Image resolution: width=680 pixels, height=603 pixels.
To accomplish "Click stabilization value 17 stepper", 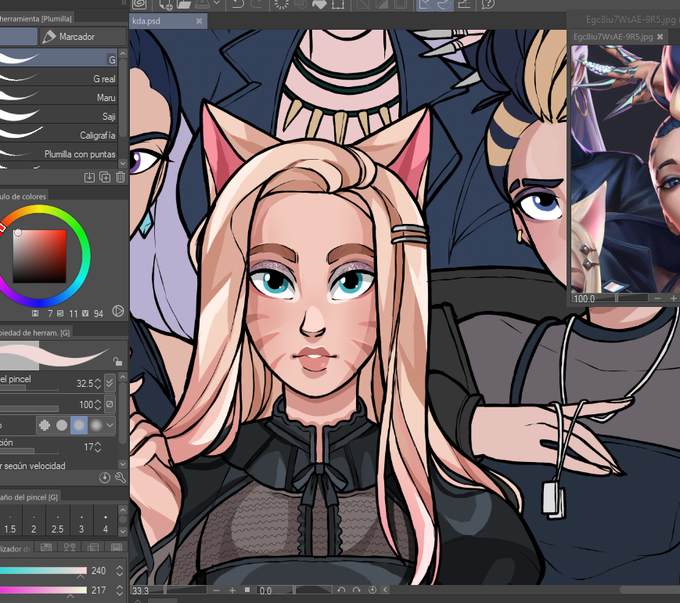I will pyautogui.click(x=98, y=447).
